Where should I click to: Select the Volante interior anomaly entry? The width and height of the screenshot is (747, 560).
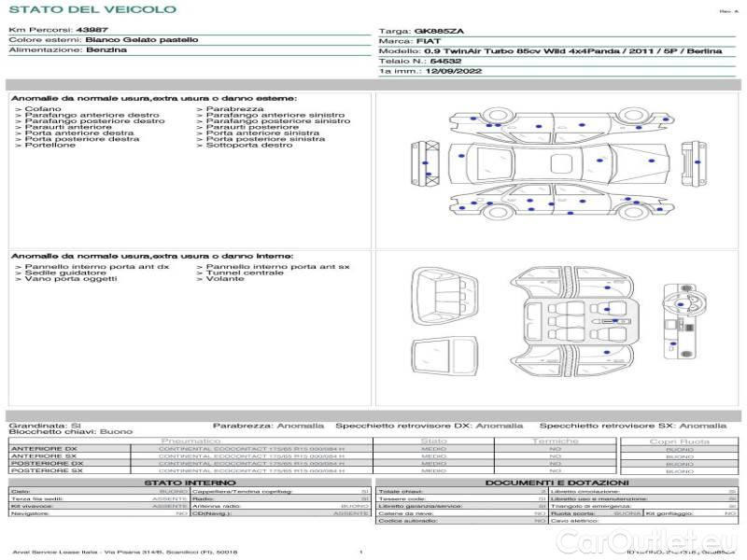tap(225, 278)
